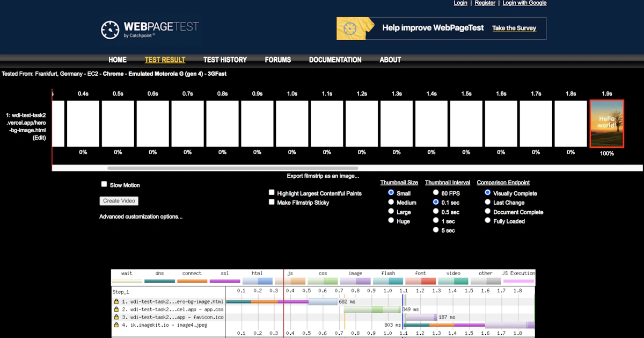644x338 pixels.
Task: Open the 1.9s Hello world thumbnail
Action: (x=607, y=124)
